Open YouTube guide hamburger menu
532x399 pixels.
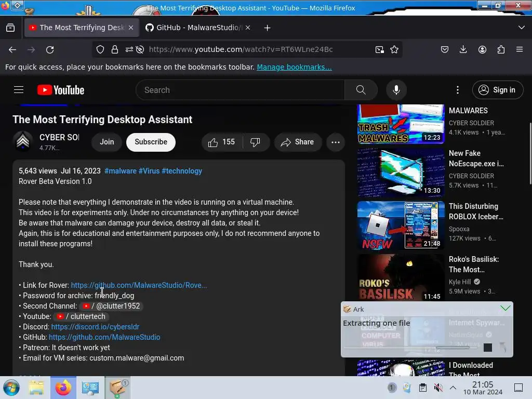[19, 90]
